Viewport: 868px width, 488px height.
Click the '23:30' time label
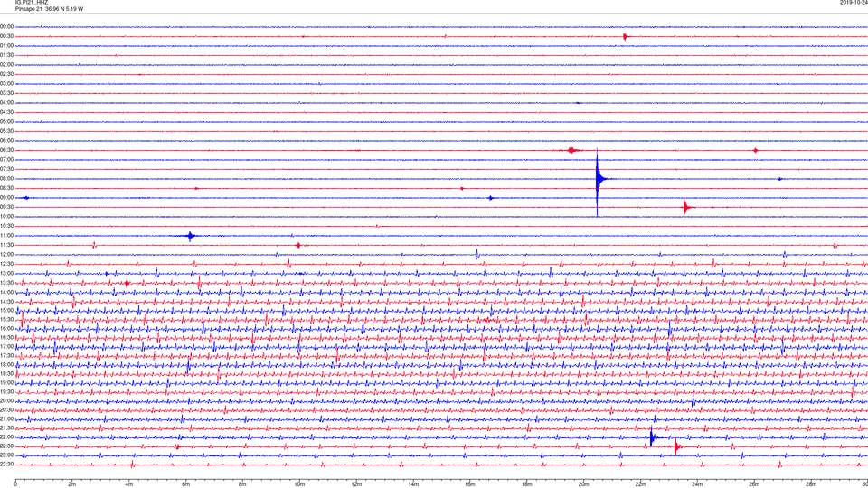6,465
